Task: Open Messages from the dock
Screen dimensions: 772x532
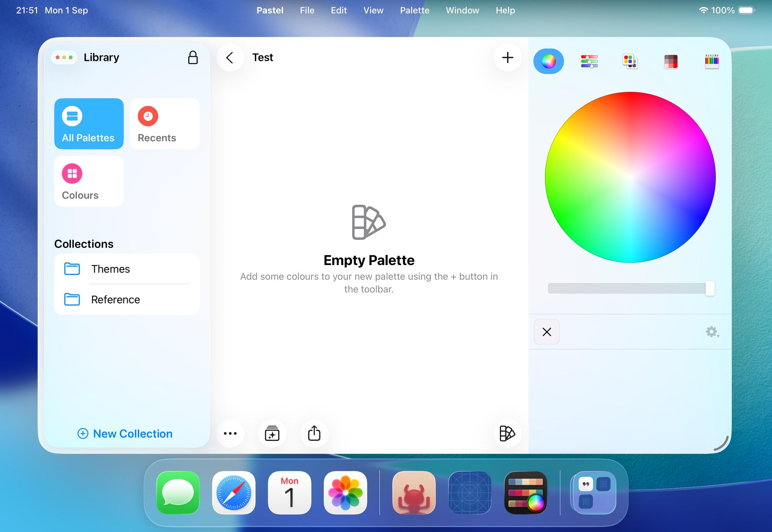Action: [178, 492]
